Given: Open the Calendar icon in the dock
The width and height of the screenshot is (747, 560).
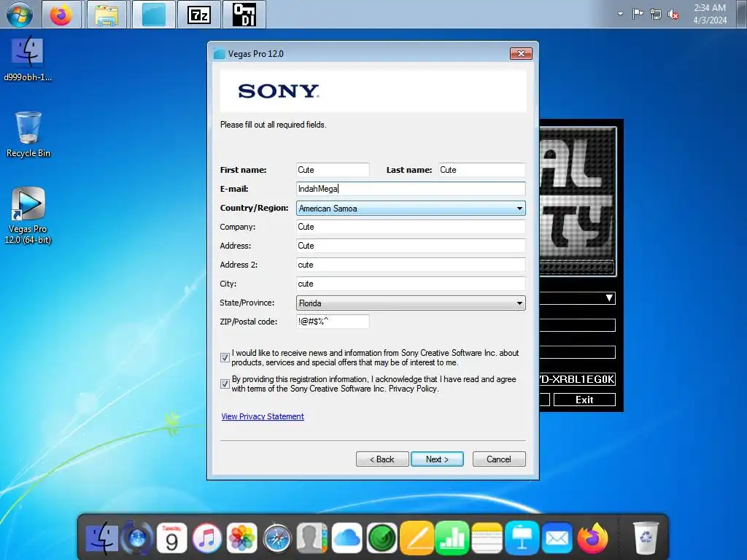Looking at the screenshot, I should (x=171, y=539).
